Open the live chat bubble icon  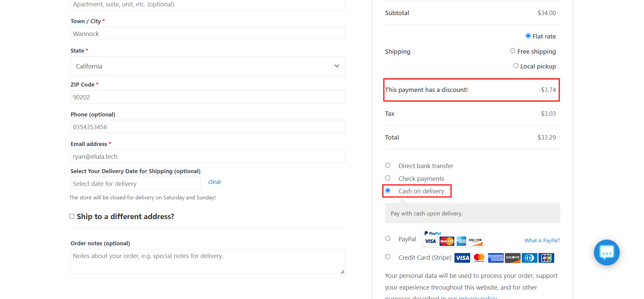(606, 252)
